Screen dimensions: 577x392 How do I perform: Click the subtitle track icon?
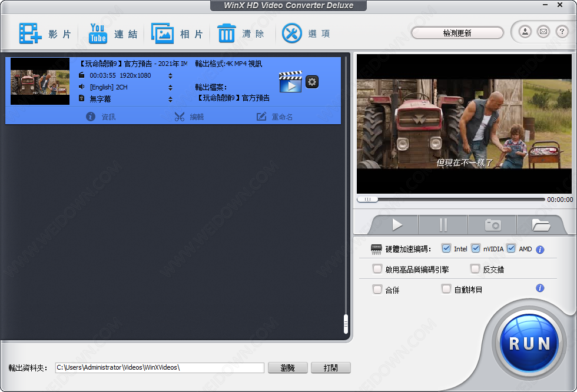[x=82, y=98]
